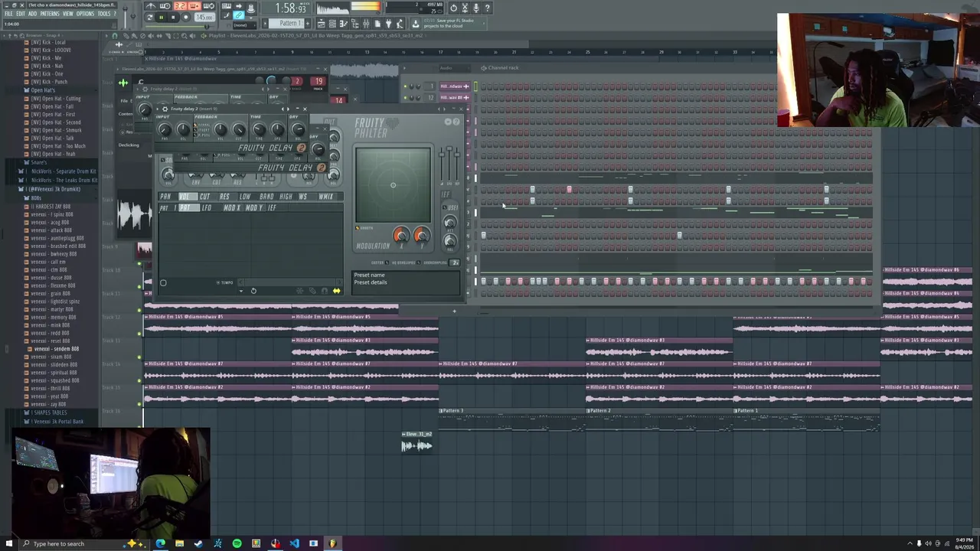Expand the ! SHAPES TABLES folder
The width and height of the screenshot is (980, 551).
48,412
